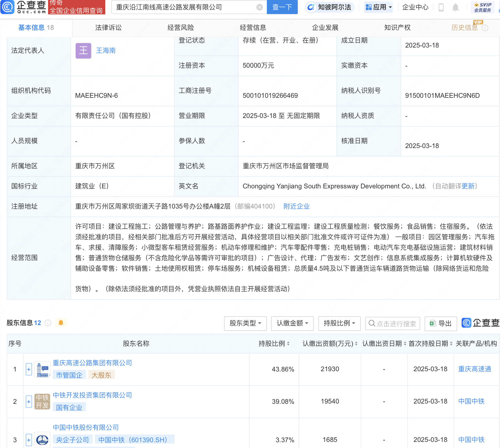Switch to 知识产权 tab
Viewport: 500px width, 448px height.
397,28
